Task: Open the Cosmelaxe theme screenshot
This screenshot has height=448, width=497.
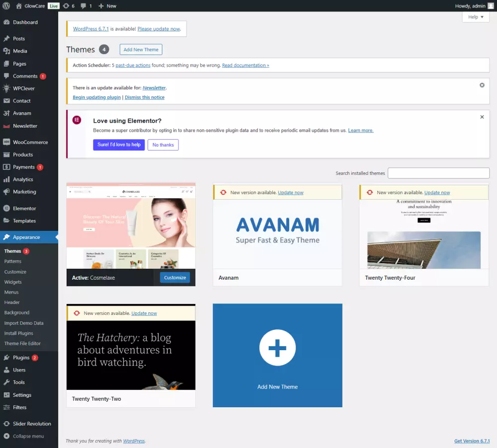Action: click(x=131, y=226)
